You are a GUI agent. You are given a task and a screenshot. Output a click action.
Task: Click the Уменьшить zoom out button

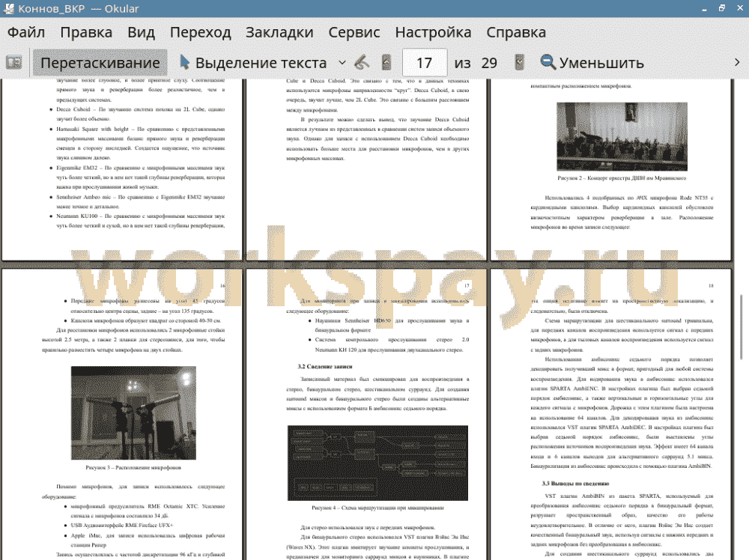[x=592, y=63]
